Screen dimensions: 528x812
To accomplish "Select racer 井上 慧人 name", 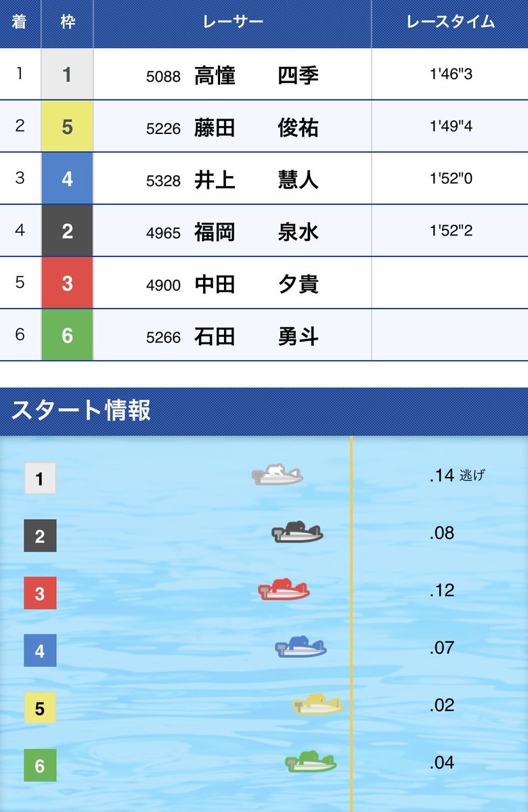I will (x=256, y=179).
